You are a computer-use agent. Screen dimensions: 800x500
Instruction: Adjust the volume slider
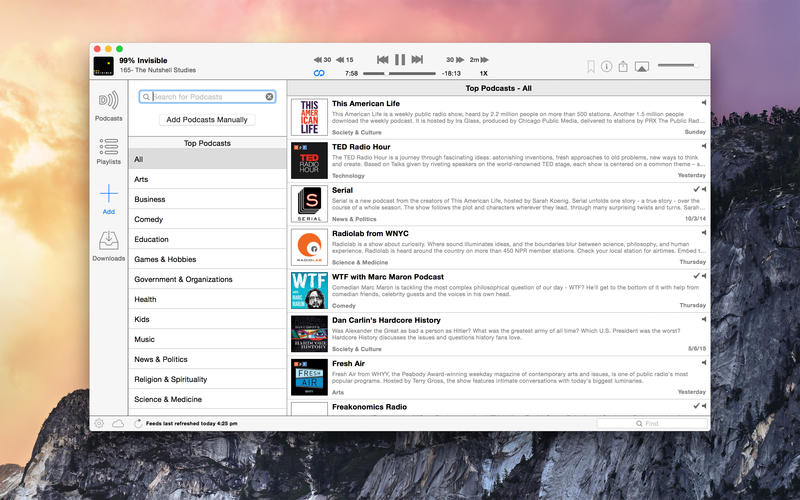point(676,66)
